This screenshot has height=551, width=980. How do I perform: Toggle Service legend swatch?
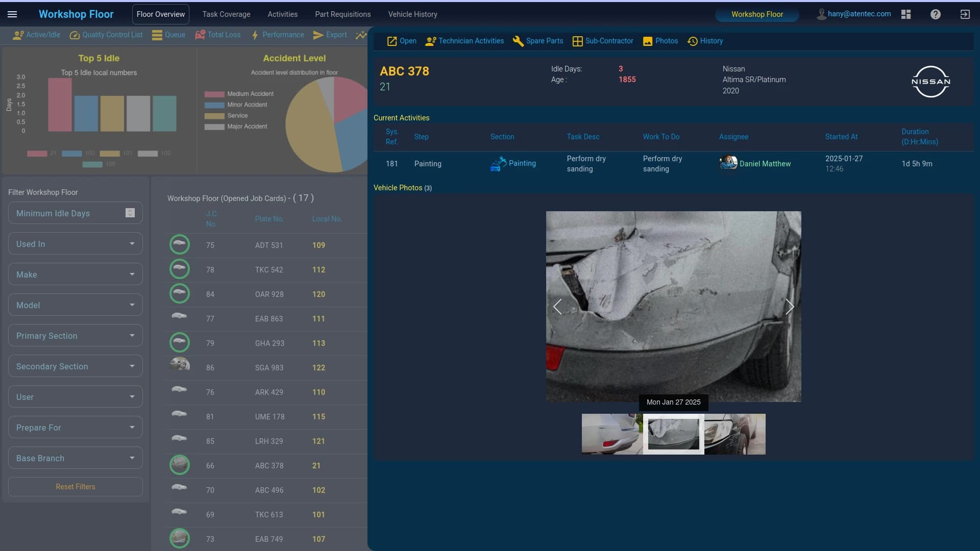tap(214, 116)
